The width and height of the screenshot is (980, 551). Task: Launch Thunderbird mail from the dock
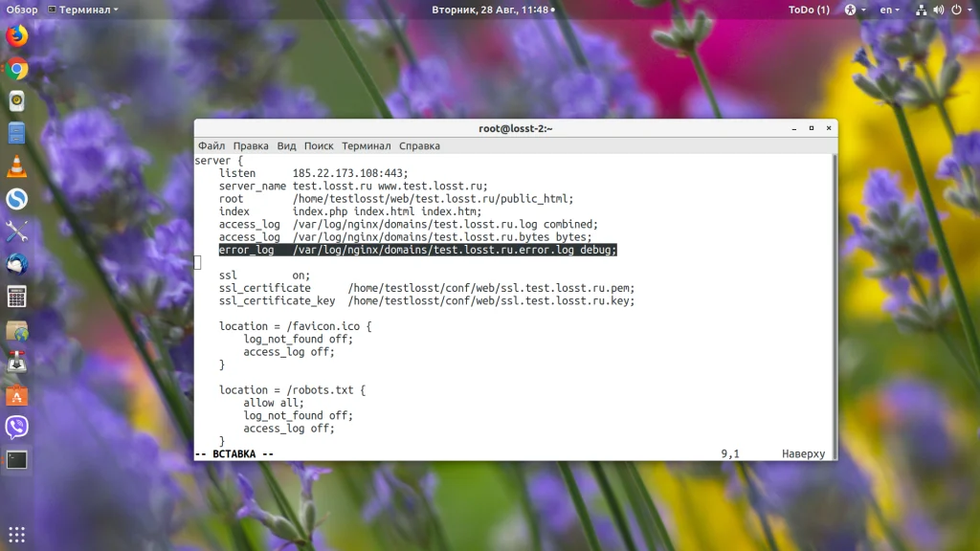17,264
